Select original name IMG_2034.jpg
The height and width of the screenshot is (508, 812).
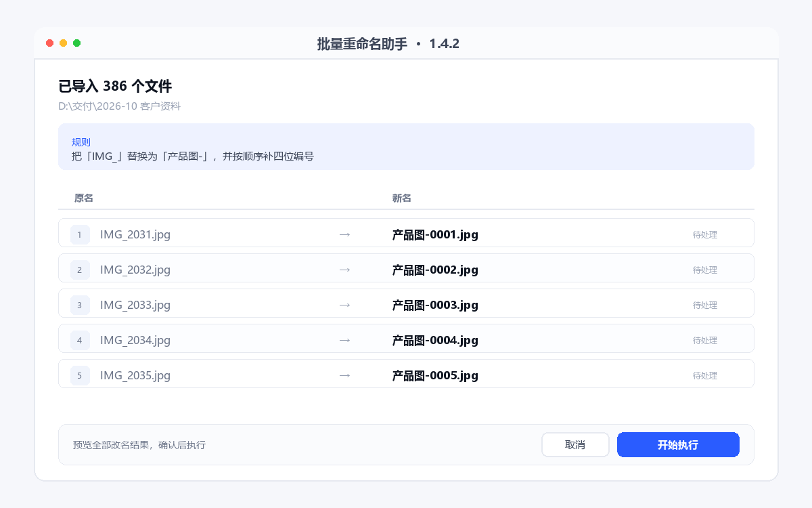[135, 341]
